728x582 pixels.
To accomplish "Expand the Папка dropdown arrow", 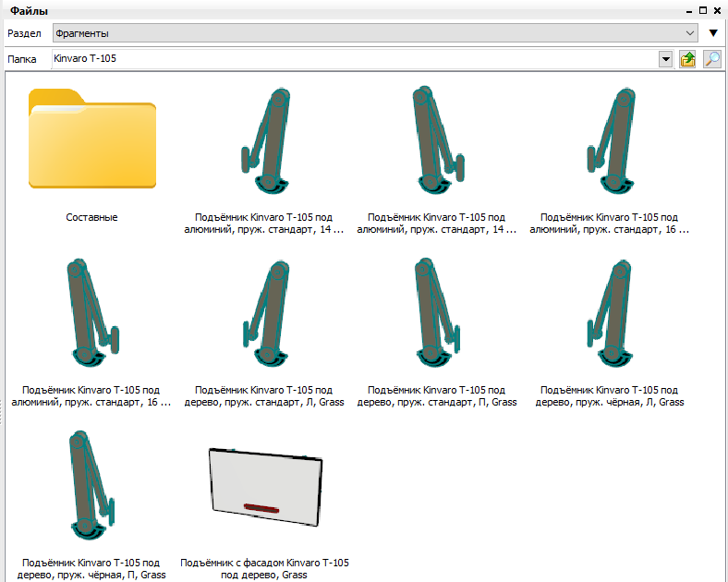I will (665, 59).
